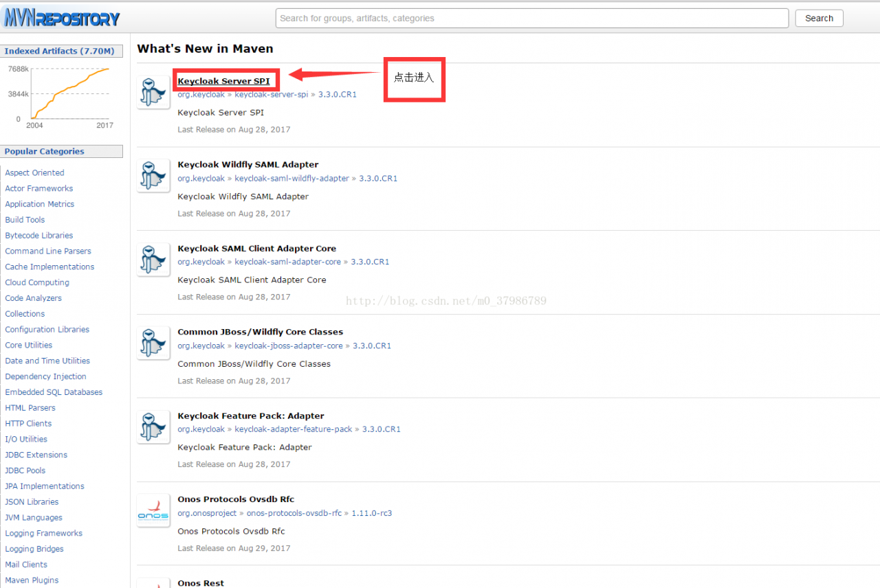Open the Common JBoss/Wildfly Core Classes title

point(260,332)
